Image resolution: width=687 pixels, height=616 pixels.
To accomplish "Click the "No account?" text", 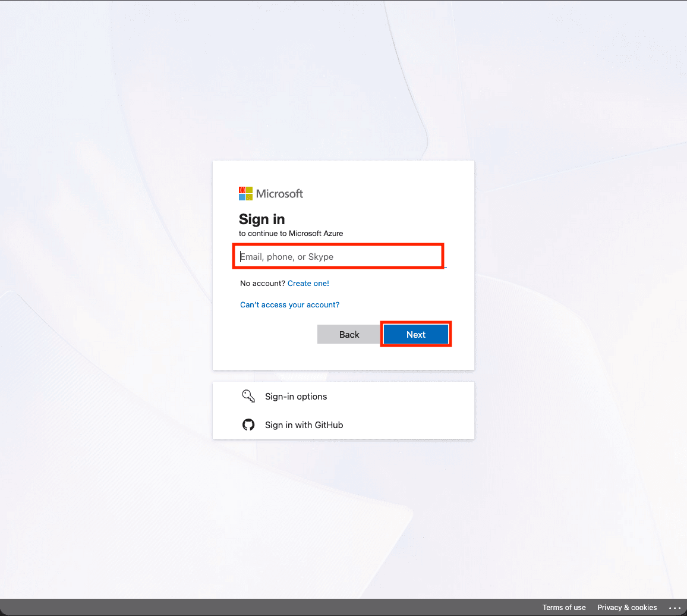I will tap(262, 284).
